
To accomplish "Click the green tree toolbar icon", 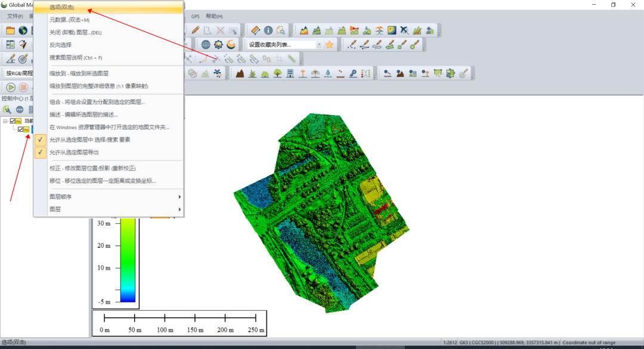I will pos(278,73).
